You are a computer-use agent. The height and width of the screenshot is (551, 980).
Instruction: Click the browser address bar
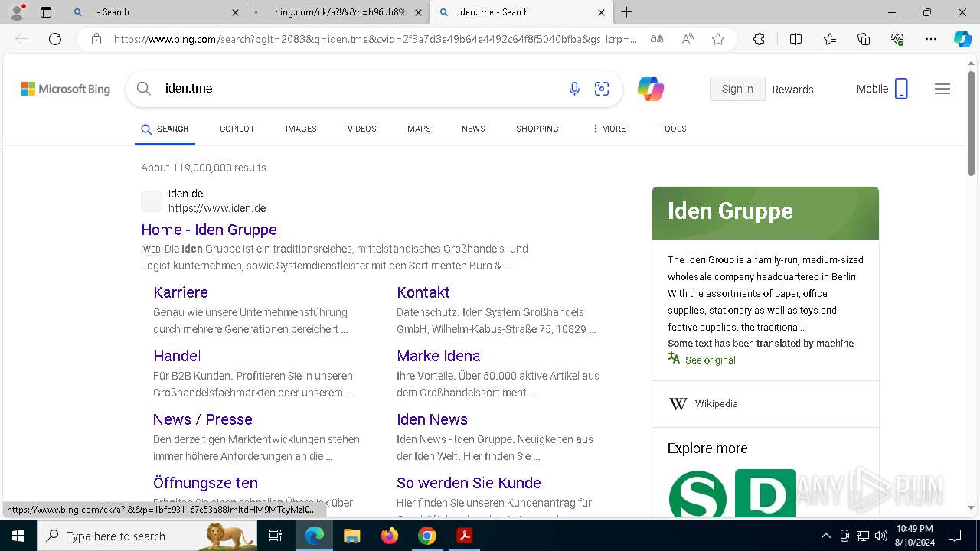coord(375,39)
